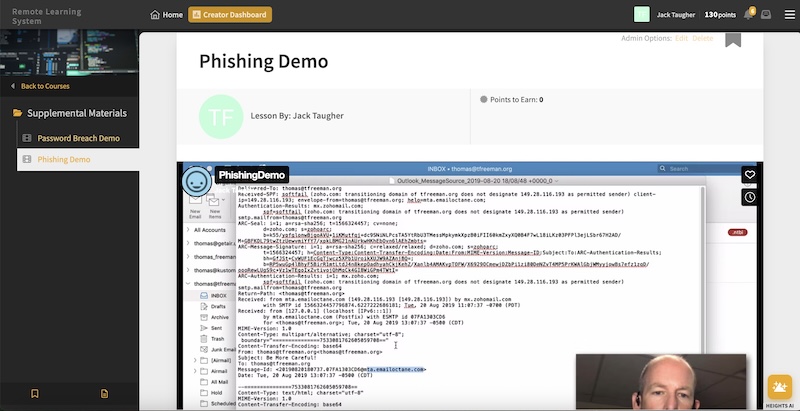Click the Sent folder in video mail sidebar
The image size is (800, 411).
(x=216, y=328)
